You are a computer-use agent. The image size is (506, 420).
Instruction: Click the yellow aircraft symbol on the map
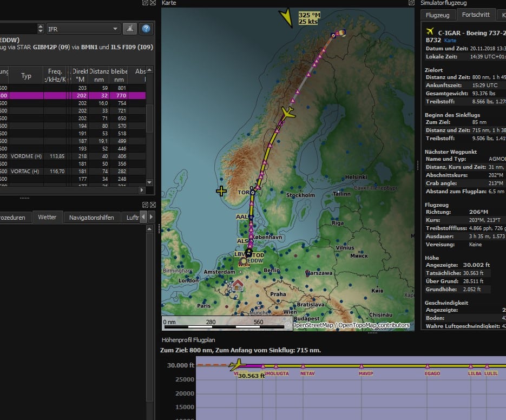(x=288, y=113)
